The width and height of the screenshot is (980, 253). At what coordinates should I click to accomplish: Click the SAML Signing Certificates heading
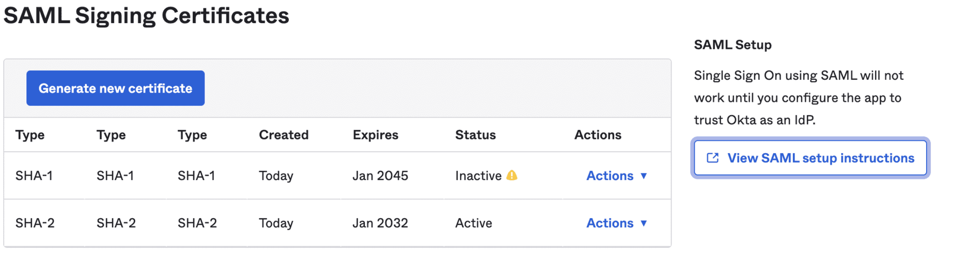[146, 15]
